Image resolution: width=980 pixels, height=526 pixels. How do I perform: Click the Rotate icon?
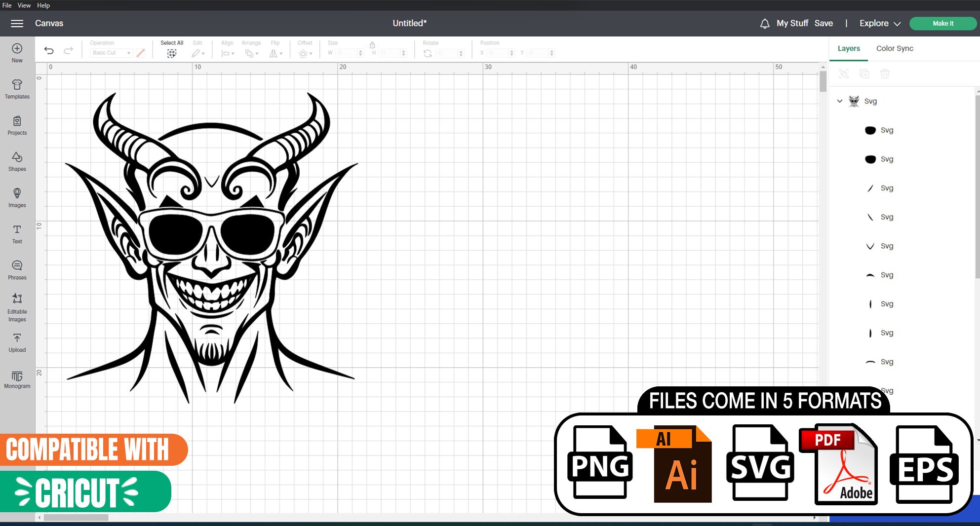click(428, 53)
